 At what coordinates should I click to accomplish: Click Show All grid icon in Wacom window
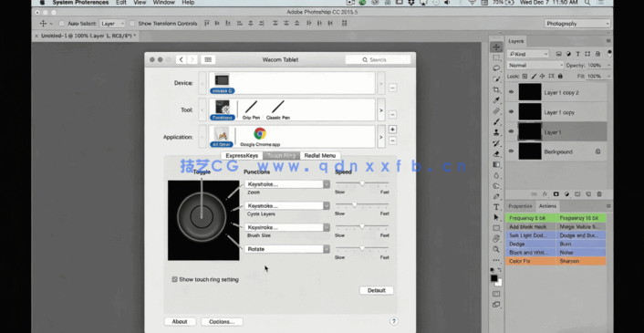208,59
